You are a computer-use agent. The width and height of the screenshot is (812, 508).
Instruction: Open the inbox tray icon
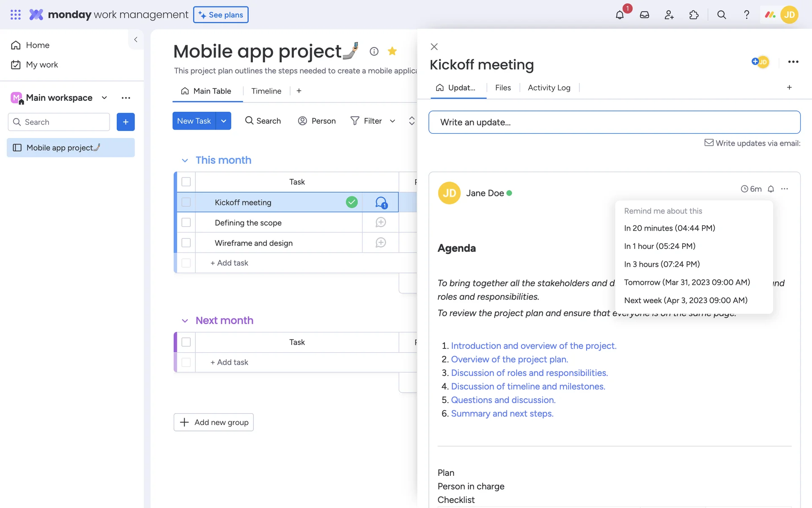coord(644,15)
